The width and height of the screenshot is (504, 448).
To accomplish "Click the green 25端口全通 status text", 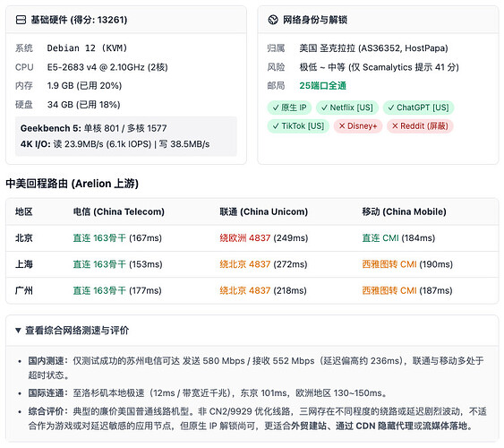I will [322, 86].
